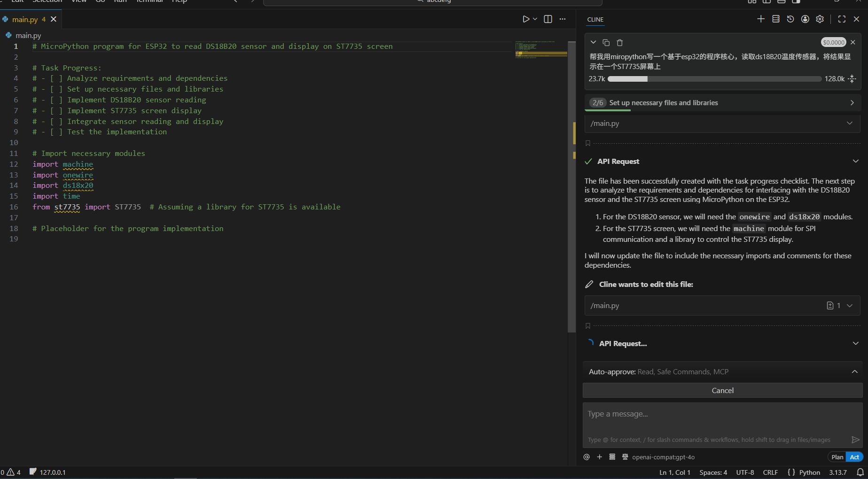Send message with paper plane icon
Screen dimensions: 868x479
point(855,440)
